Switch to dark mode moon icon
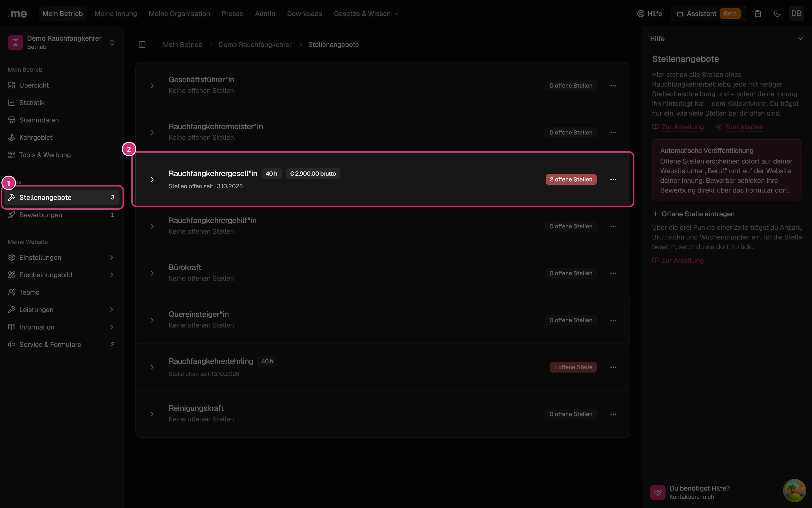The height and width of the screenshot is (508, 812). click(x=777, y=14)
